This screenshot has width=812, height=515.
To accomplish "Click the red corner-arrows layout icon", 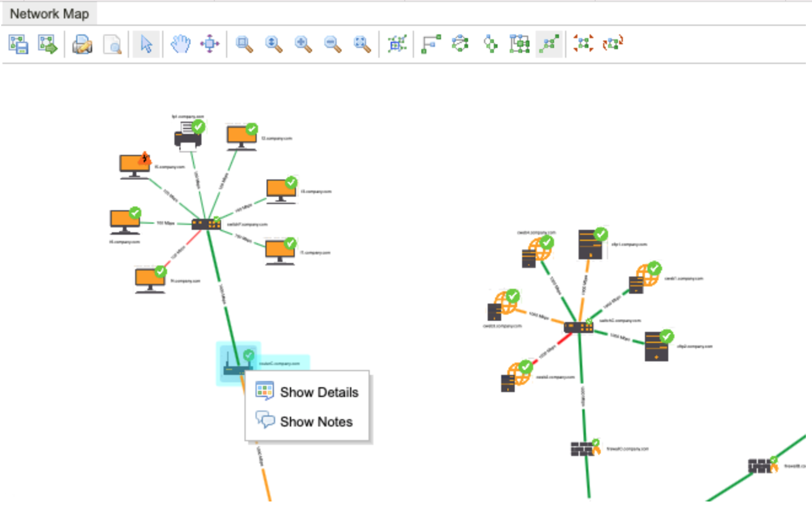I will (584, 44).
